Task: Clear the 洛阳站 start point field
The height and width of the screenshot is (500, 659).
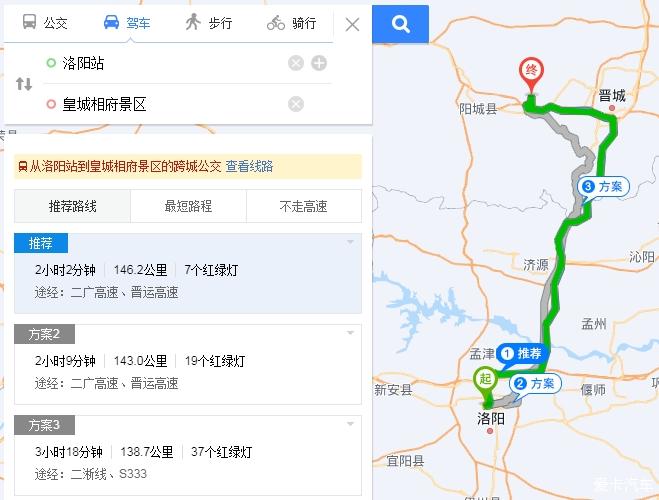Action: (x=296, y=63)
